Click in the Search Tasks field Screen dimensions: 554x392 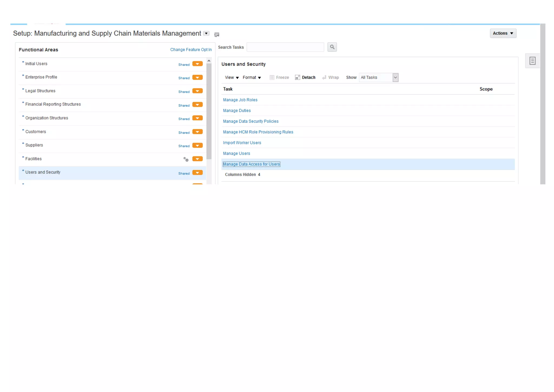(x=285, y=47)
